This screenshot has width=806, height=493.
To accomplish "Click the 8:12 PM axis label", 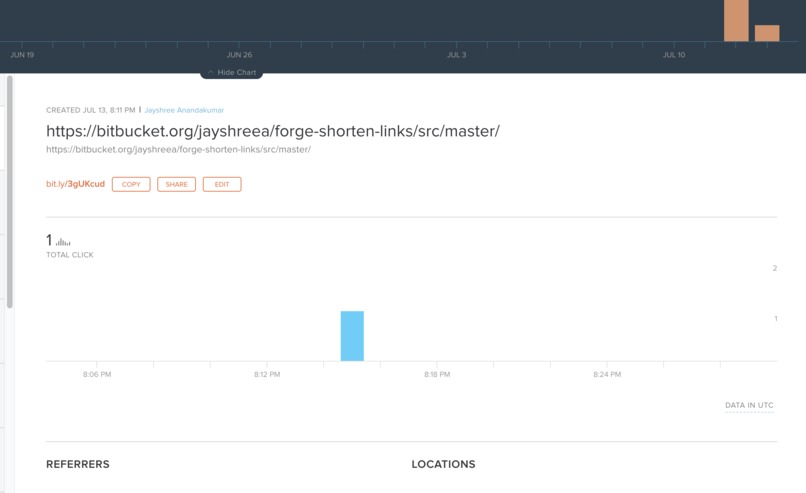I will [x=267, y=374].
